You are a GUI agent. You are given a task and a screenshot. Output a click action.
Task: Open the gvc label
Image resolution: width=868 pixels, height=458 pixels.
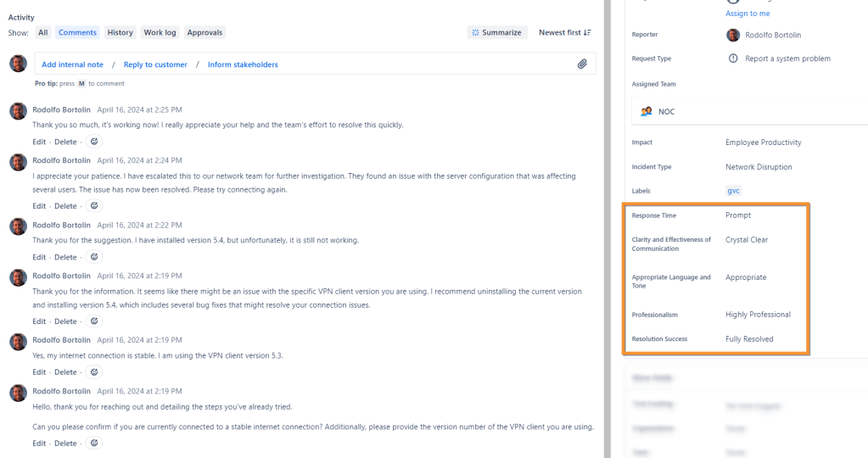734,191
